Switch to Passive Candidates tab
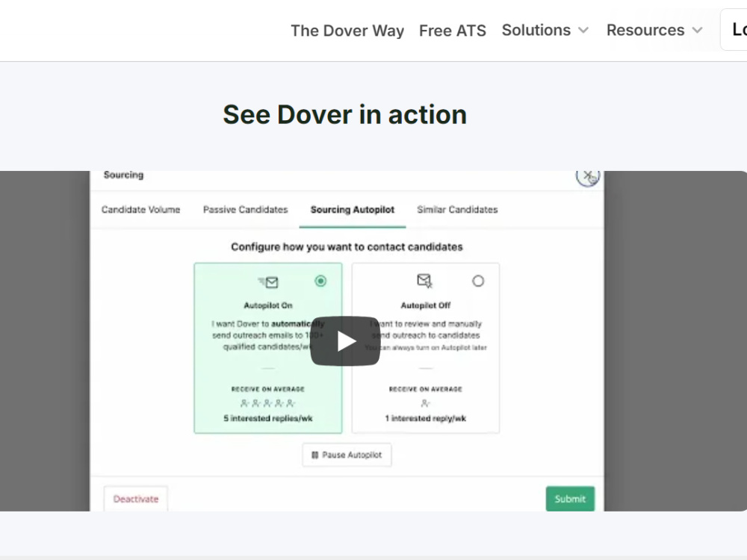 245,210
